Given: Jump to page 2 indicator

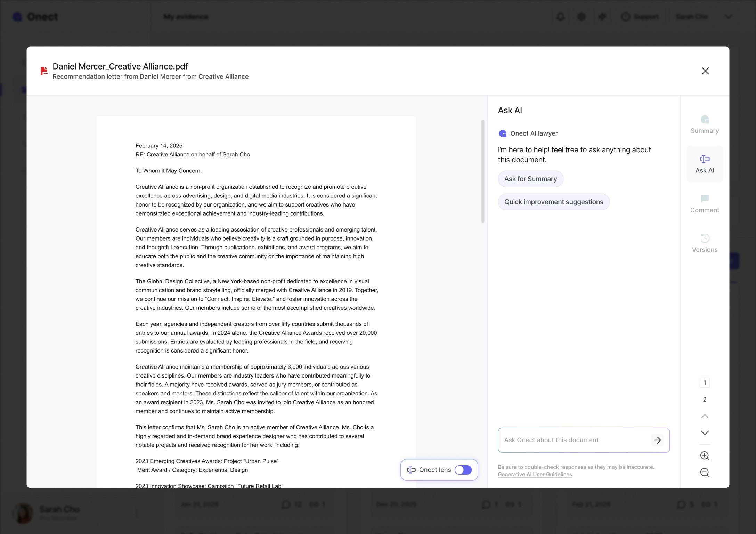Looking at the screenshot, I should (x=705, y=399).
